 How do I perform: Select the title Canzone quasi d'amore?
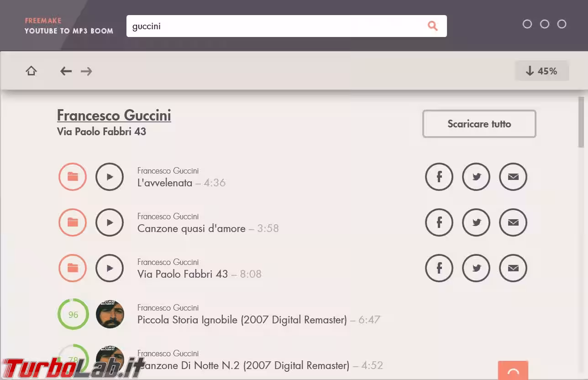(191, 228)
